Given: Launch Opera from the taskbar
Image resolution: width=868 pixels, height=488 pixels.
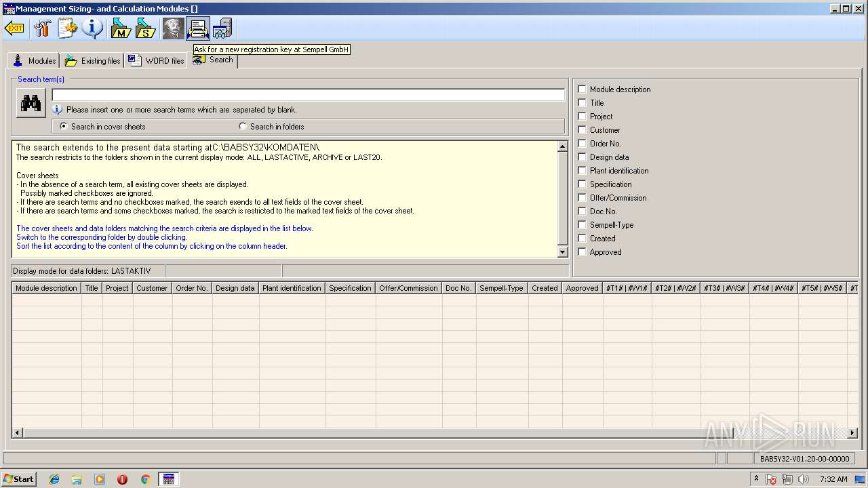Looking at the screenshot, I should tap(123, 479).
